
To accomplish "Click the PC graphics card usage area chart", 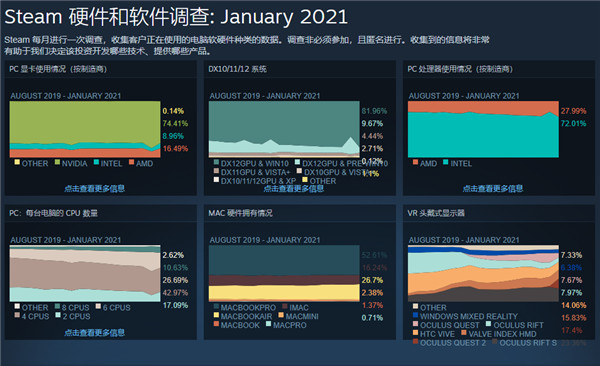I will [85, 129].
